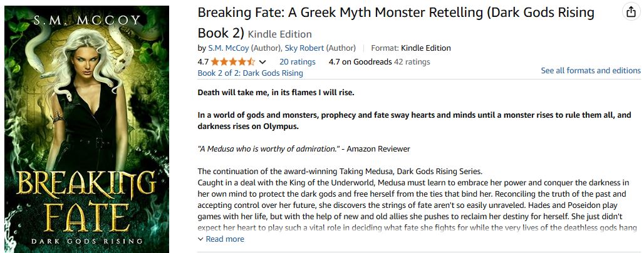This screenshot has width=644, height=253.
Task: Click the orange star rating icons
Action: (233, 62)
